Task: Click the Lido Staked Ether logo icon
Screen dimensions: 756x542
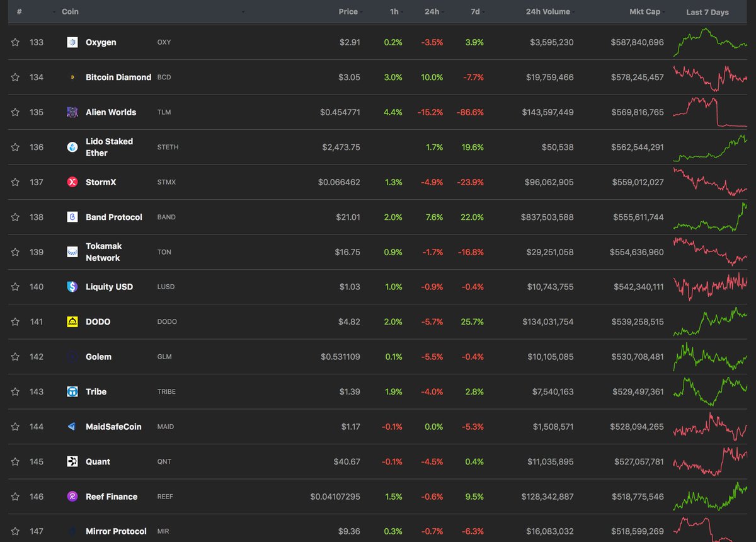Action: [x=72, y=147]
